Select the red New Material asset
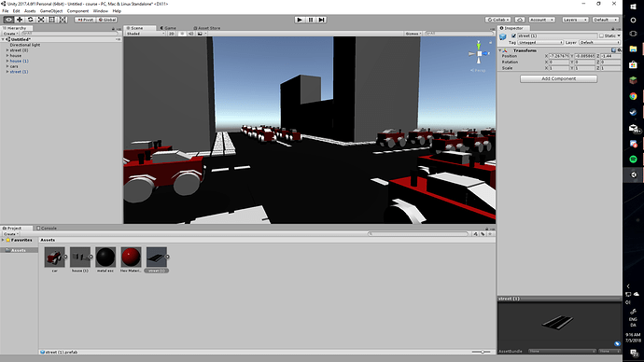The image size is (644, 362). [x=131, y=258]
